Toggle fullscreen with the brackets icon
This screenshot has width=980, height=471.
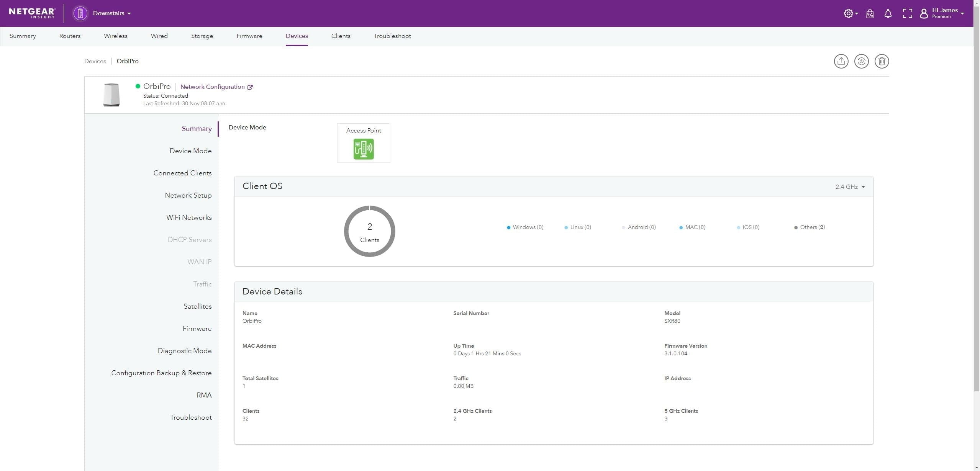[x=907, y=14]
